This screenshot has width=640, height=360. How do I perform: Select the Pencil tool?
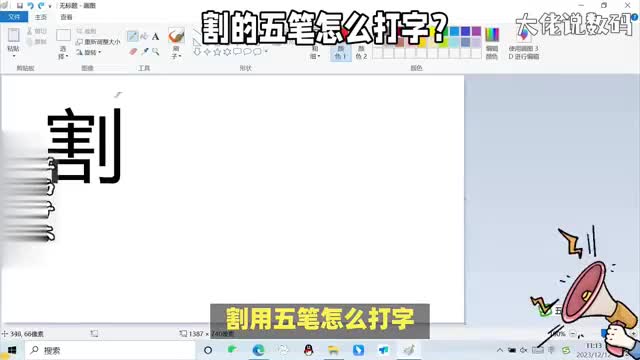[132, 36]
